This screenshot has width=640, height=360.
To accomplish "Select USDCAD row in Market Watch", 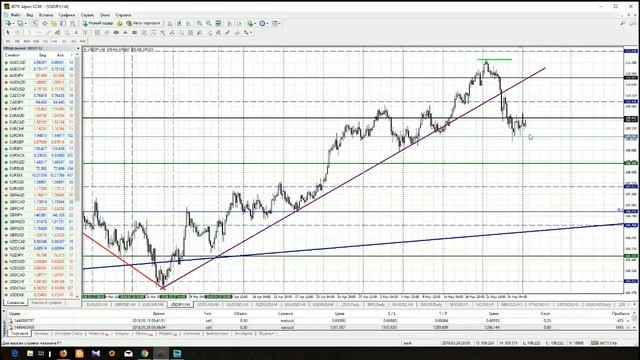I will click(x=39, y=275).
